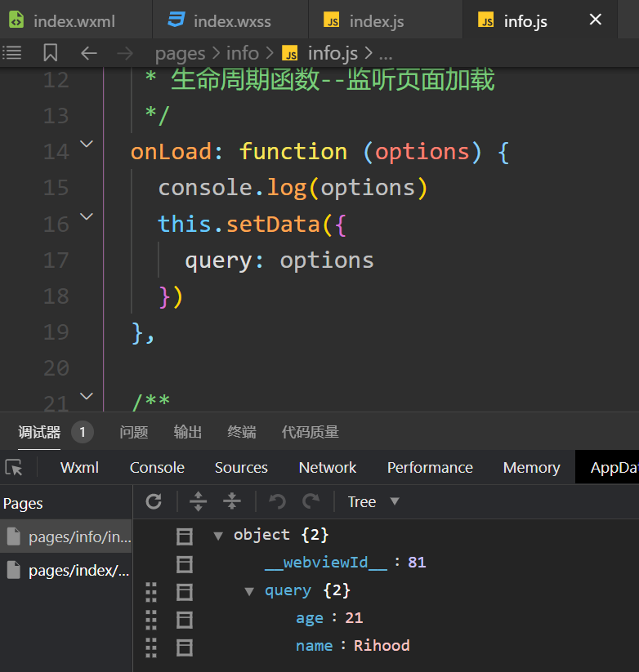Collapse the onLoad function at line 14
The height and width of the screenshot is (672, 639).
coord(87,144)
